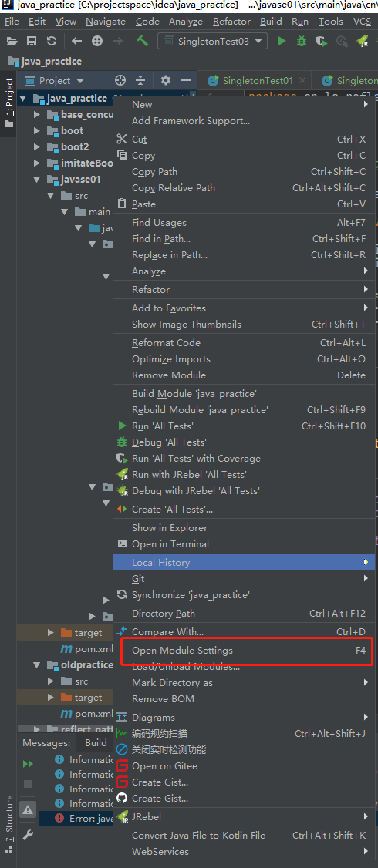Select Show in Explorer
Image resolution: width=378 pixels, height=868 pixels.
[242, 527]
